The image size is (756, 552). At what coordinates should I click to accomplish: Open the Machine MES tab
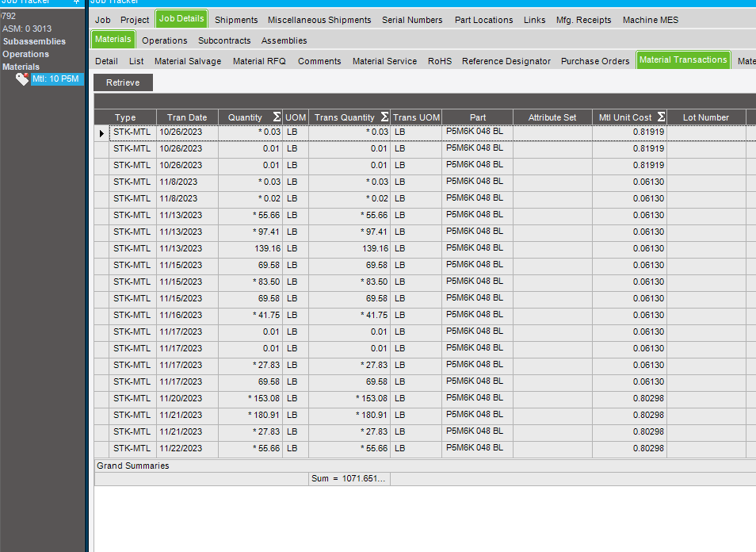pyautogui.click(x=651, y=20)
